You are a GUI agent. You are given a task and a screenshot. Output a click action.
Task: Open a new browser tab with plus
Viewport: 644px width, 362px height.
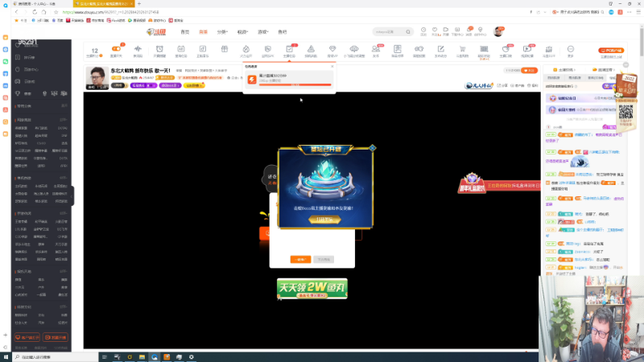coord(138,4)
